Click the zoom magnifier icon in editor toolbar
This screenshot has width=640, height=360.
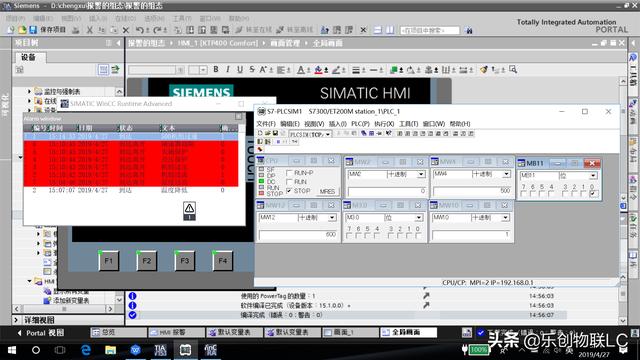click(x=513, y=70)
